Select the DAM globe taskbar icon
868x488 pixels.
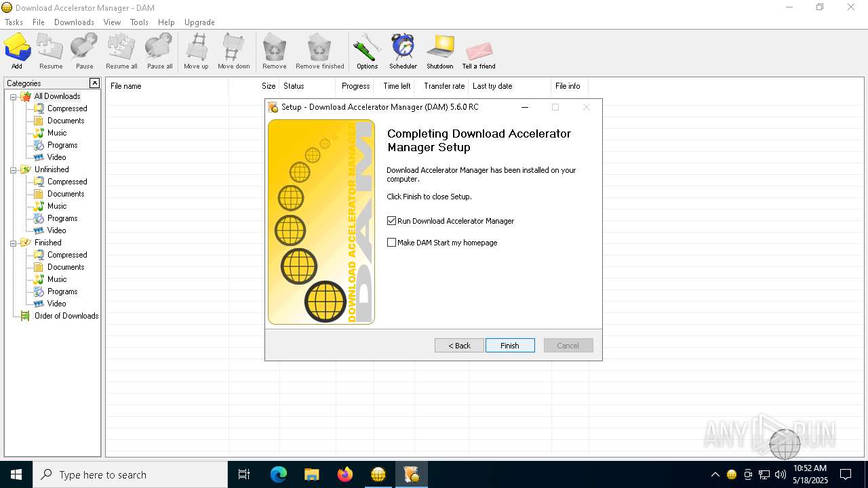point(378,474)
